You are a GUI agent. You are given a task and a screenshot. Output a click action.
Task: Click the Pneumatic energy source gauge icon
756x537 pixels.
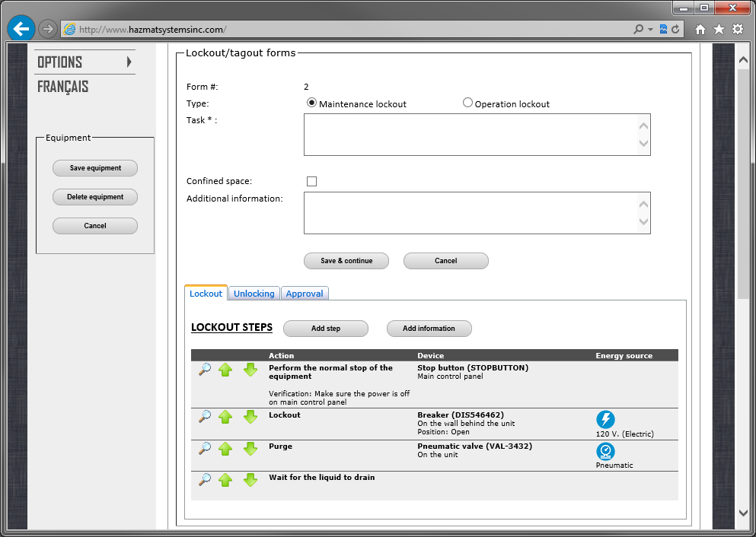pos(605,451)
